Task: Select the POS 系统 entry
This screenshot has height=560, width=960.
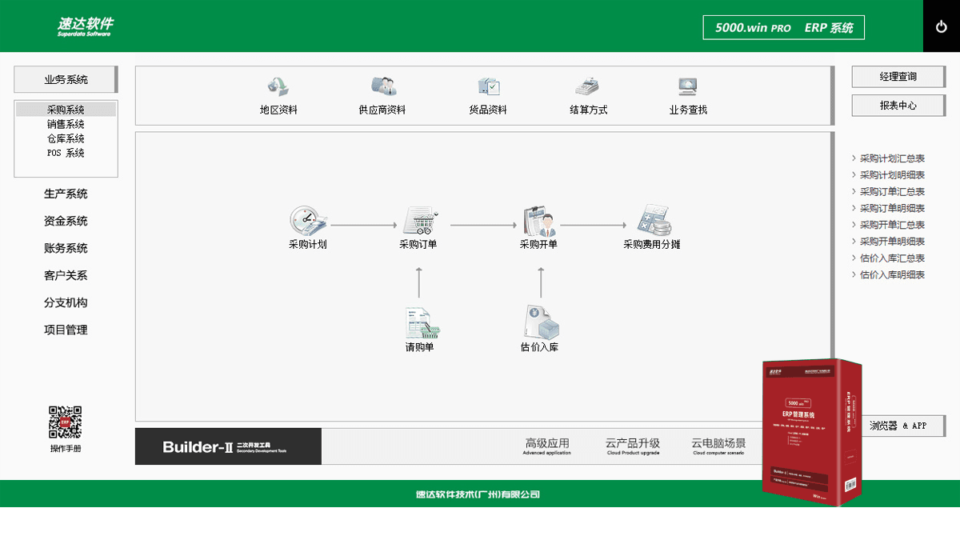Action: point(64,153)
